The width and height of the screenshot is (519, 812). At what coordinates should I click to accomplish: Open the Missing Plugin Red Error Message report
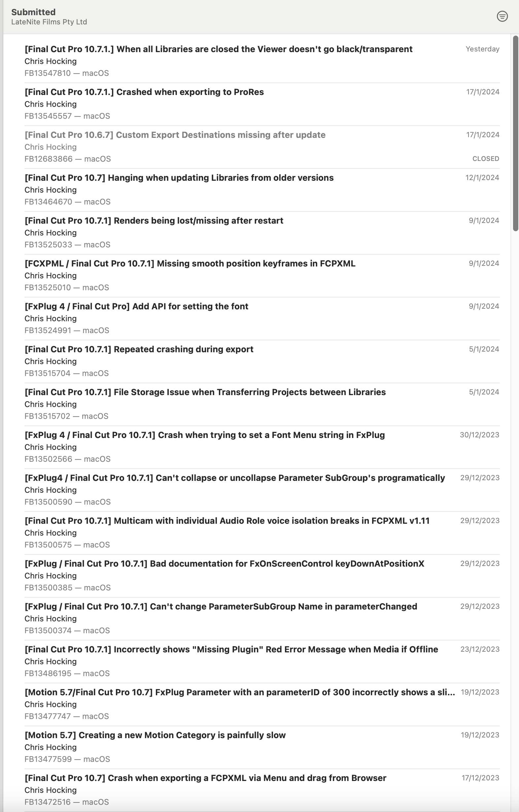click(231, 649)
